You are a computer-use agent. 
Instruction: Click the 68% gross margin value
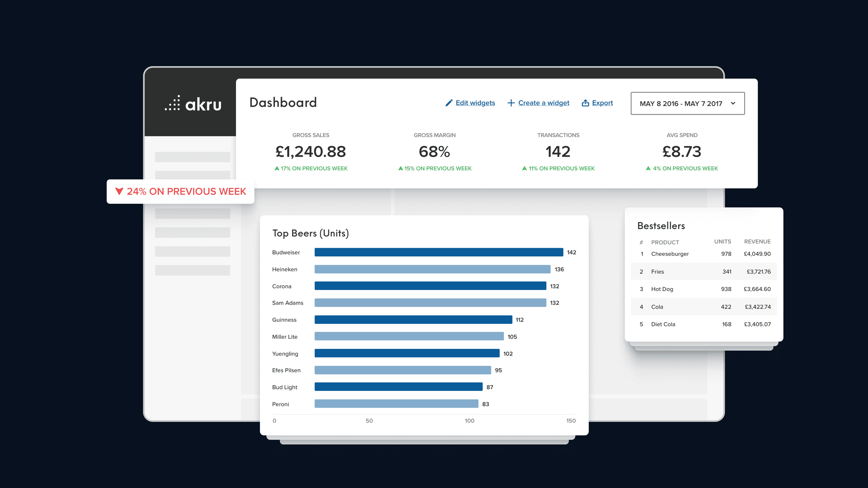coord(434,152)
